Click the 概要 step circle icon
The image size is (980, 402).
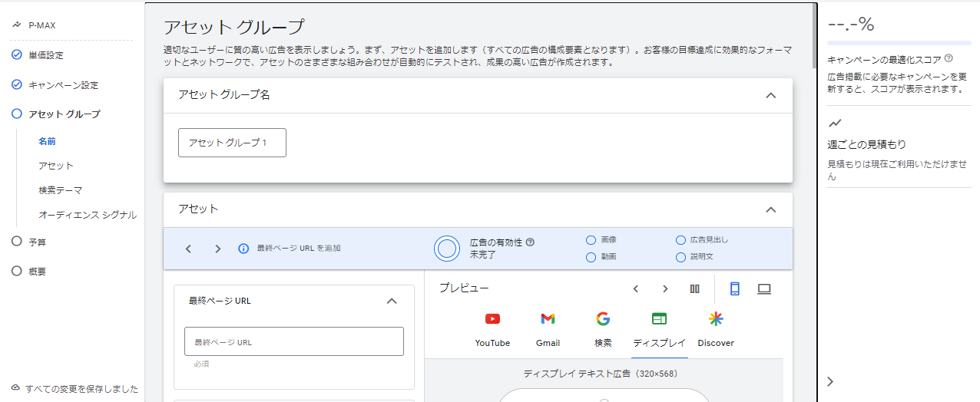(17, 271)
